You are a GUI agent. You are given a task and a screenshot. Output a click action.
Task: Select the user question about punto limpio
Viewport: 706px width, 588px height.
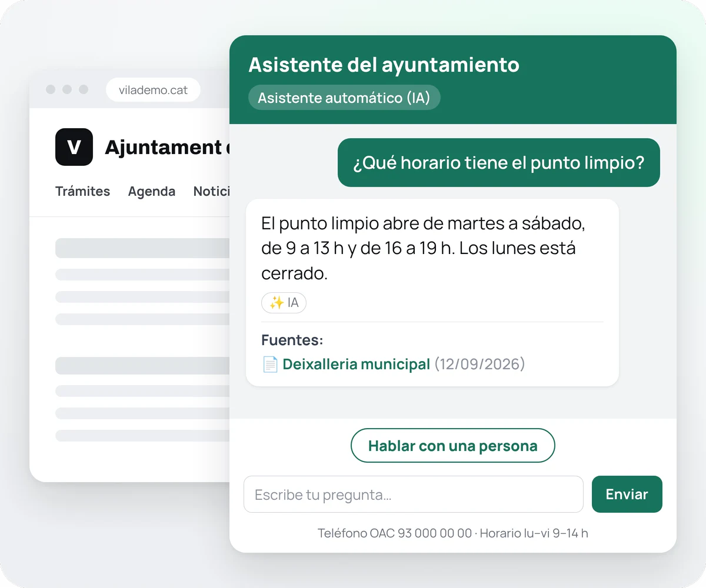pyautogui.click(x=499, y=163)
